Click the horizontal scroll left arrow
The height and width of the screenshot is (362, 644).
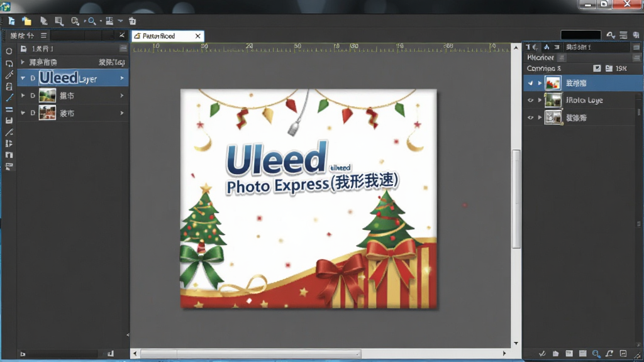[135, 353]
